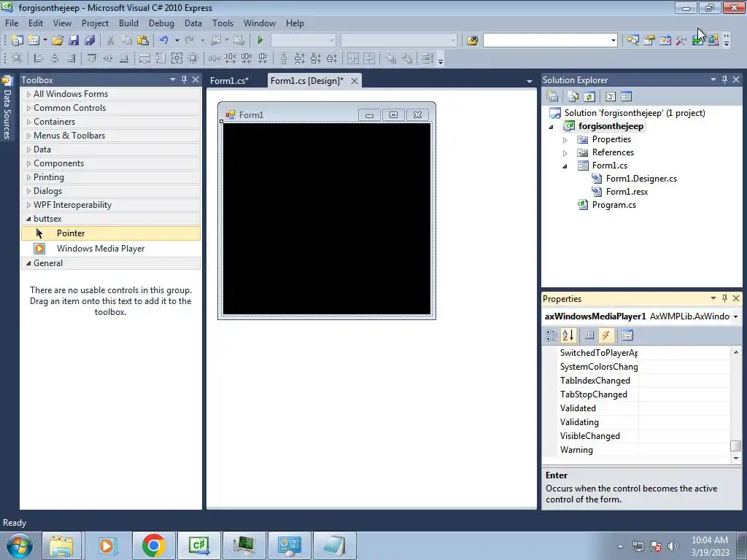Open the Find combo box dropdown arrow
Image resolution: width=747 pixels, height=560 pixels.
coord(613,41)
